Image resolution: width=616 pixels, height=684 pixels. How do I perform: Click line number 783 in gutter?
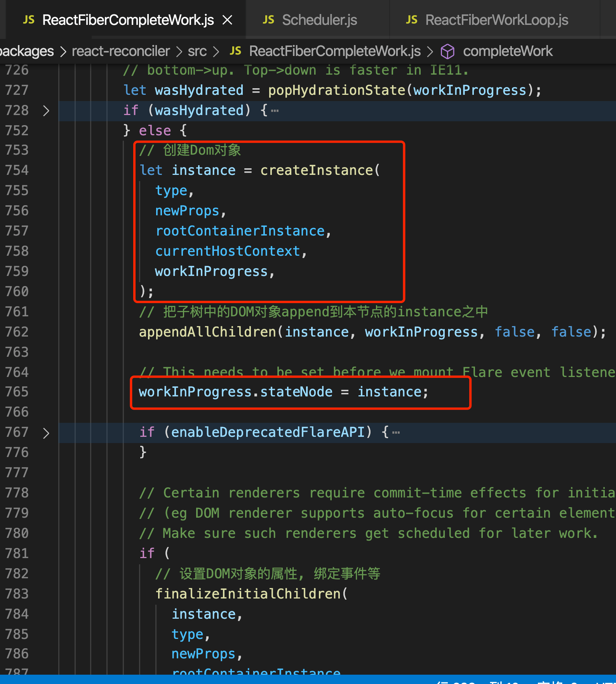tap(17, 594)
